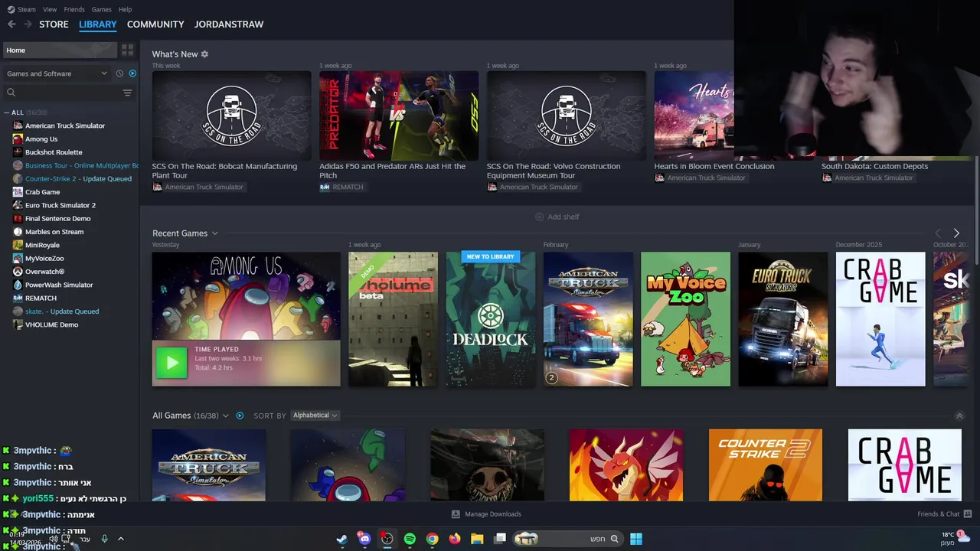This screenshot has width=980, height=551.
Task: Open Discord from the taskbar
Action: (x=364, y=539)
